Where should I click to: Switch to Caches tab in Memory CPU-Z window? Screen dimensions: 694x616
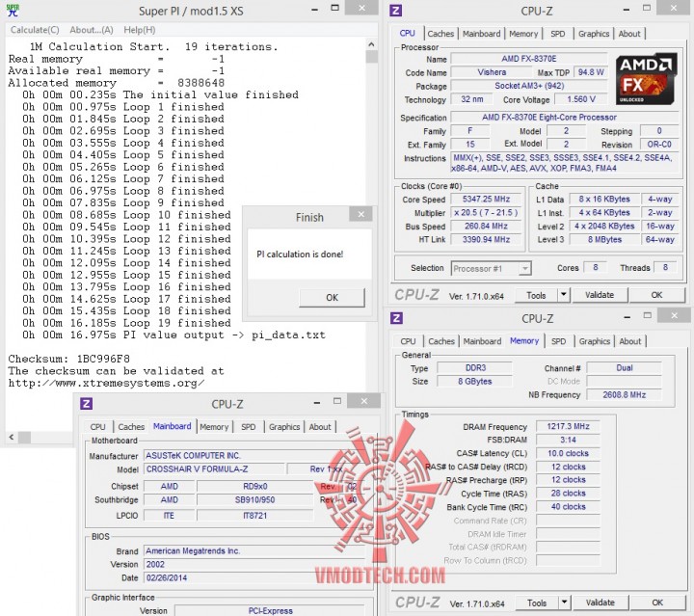pos(441,341)
